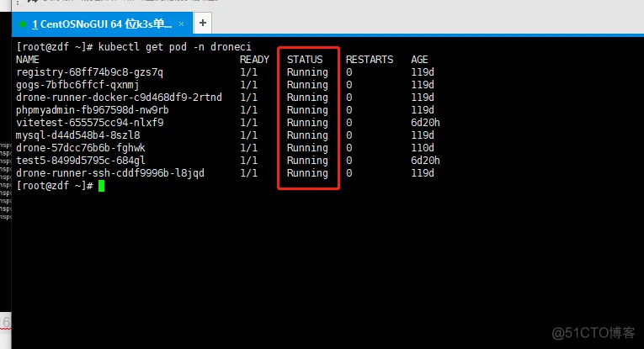The height and width of the screenshot is (349, 644).
Task: Click pod name vitetest-655575cc94-nlxf9
Action: pos(90,123)
